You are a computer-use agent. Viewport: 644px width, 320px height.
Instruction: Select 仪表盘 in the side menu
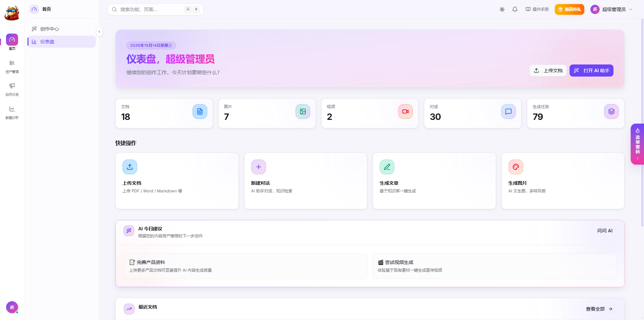click(62, 42)
